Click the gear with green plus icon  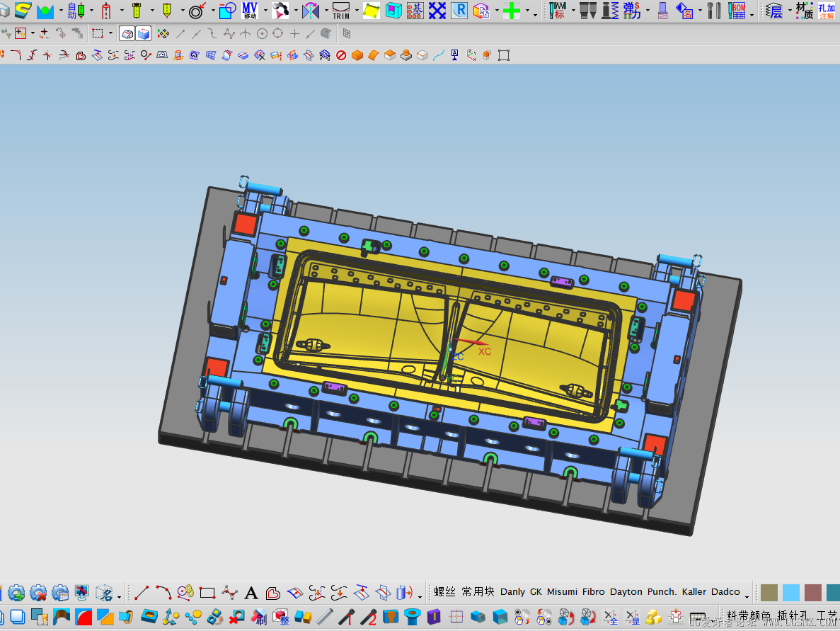coord(16,592)
